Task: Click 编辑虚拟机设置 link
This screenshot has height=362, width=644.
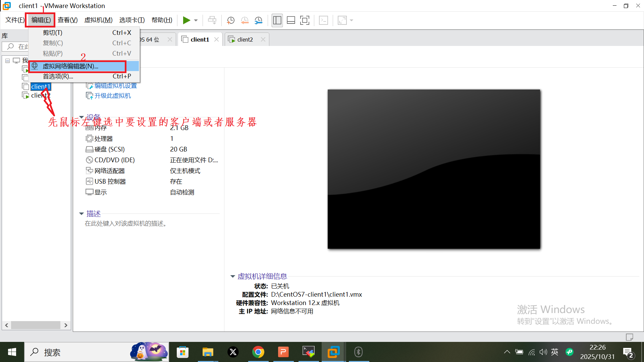Action: pyautogui.click(x=115, y=86)
